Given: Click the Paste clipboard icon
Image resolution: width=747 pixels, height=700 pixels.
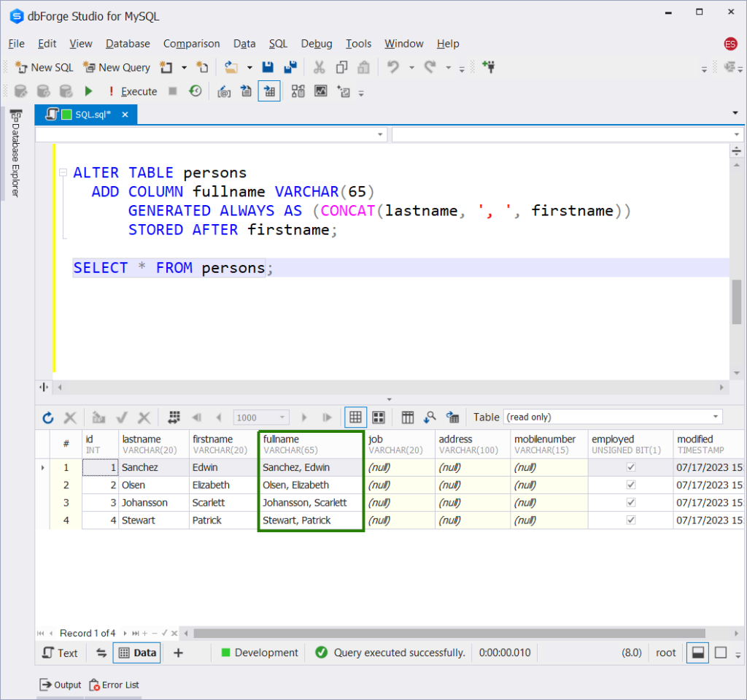Looking at the screenshot, I should click(363, 67).
